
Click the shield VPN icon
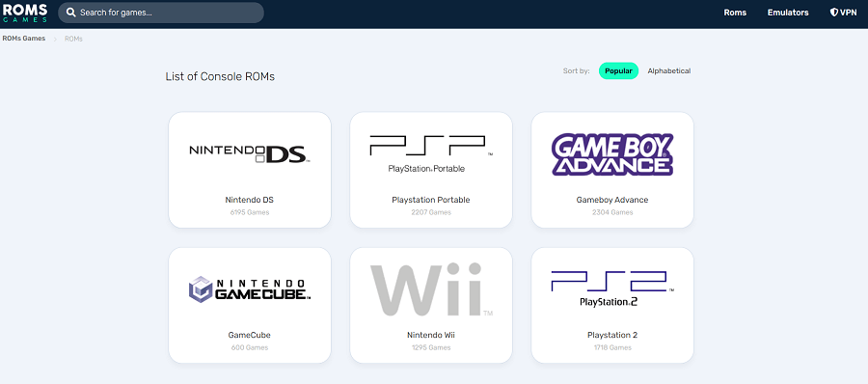tap(833, 13)
